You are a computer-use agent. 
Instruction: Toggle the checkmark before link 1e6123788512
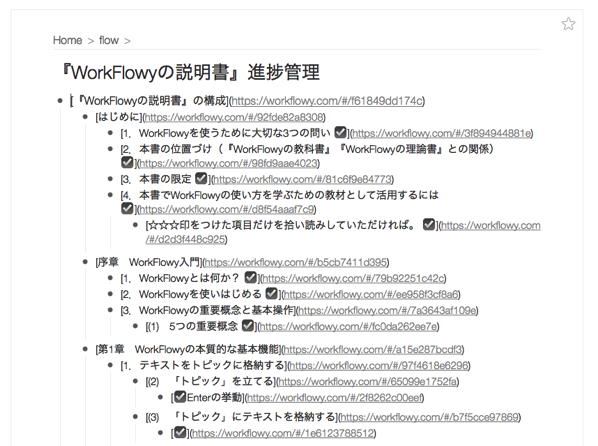click(x=180, y=432)
